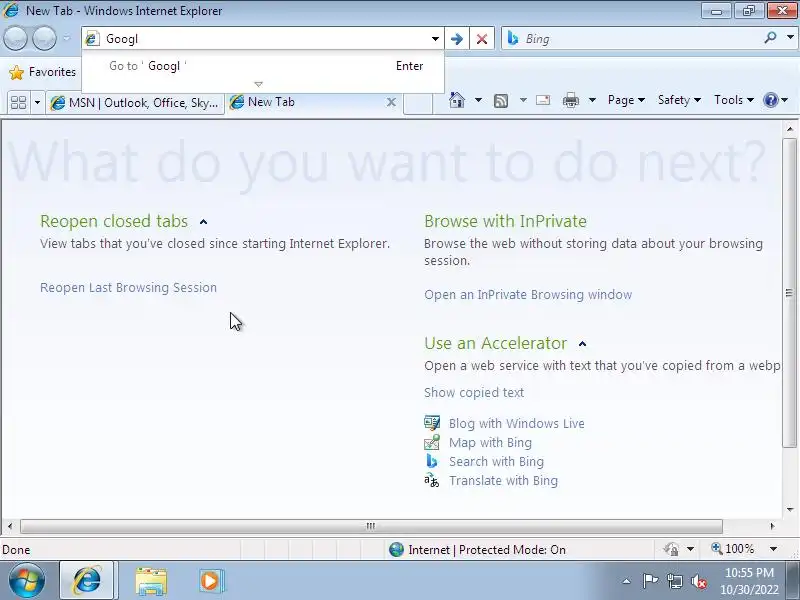This screenshot has width=800, height=600.
Task: Click the Bing logo in search box
Action: [513, 38]
